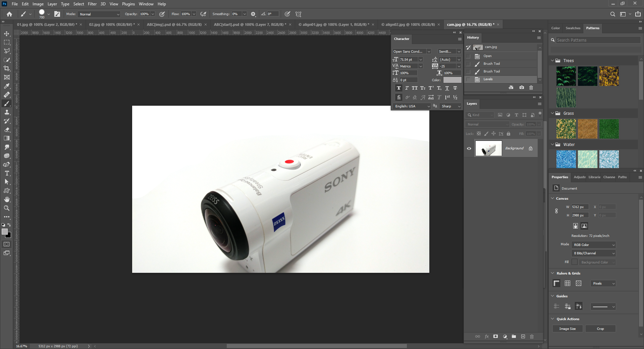The image size is (644, 349).
Task: Switch to the Paths tab
Action: coord(623,177)
